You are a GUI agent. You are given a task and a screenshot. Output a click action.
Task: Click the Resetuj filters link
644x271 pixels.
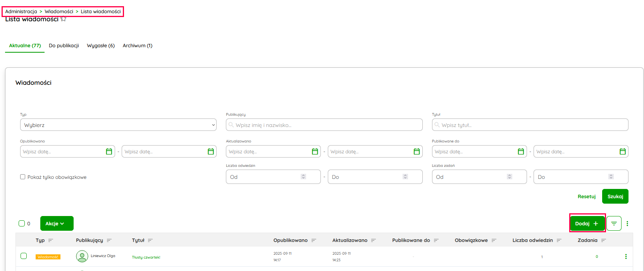586,197
